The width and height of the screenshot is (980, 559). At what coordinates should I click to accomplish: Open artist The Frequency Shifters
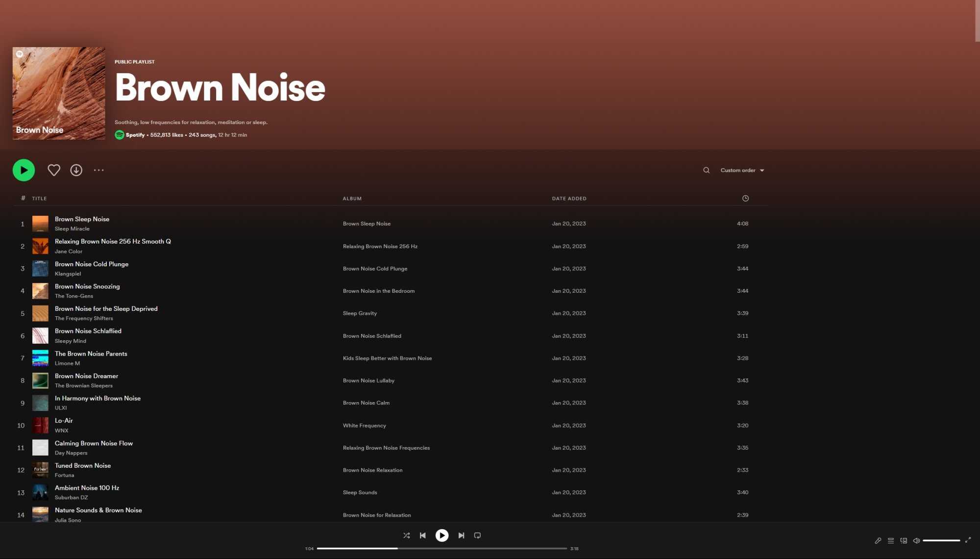tap(84, 318)
